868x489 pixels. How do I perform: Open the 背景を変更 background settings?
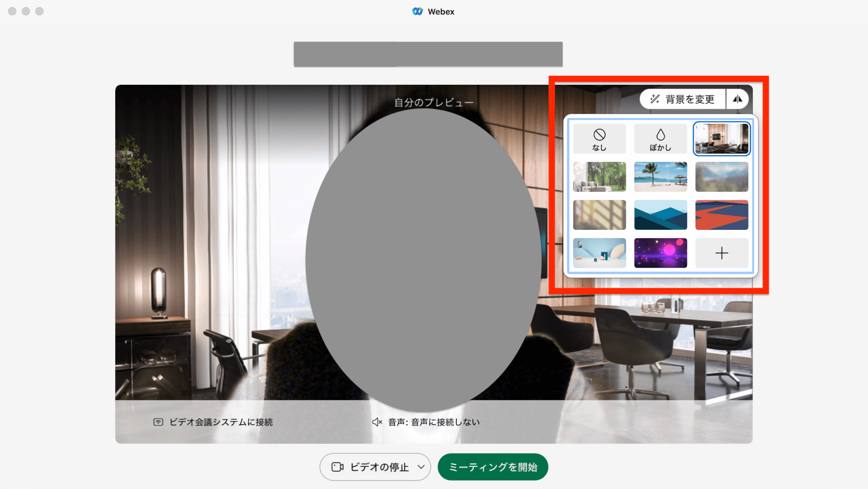click(x=682, y=99)
